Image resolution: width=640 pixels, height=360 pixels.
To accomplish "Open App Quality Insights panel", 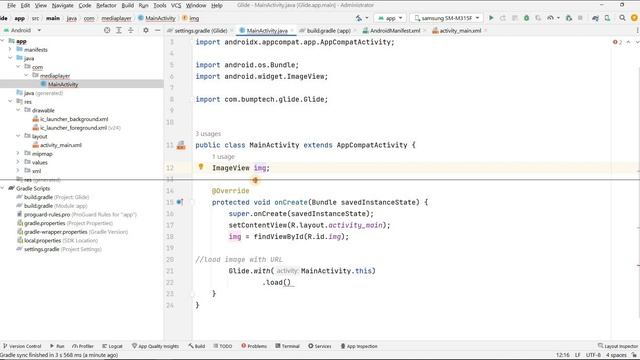I will pyautogui.click(x=155, y=346).
